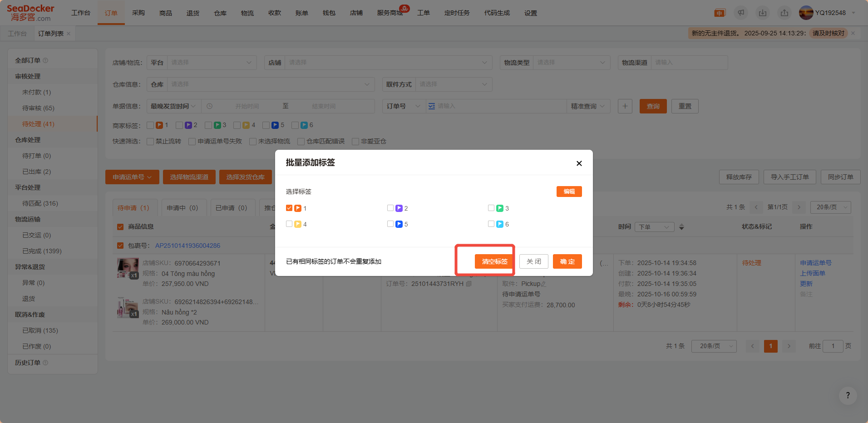This screenshot has width=868, height=423.
Task: Switch to the 待申请 (1) tab
Action: pos(133,208)
